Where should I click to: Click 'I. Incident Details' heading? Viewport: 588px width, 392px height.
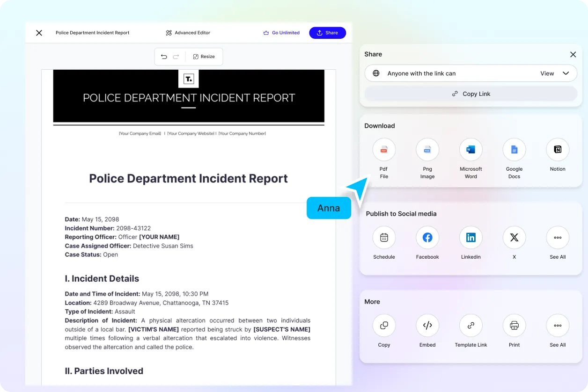(x=102, y=278)
